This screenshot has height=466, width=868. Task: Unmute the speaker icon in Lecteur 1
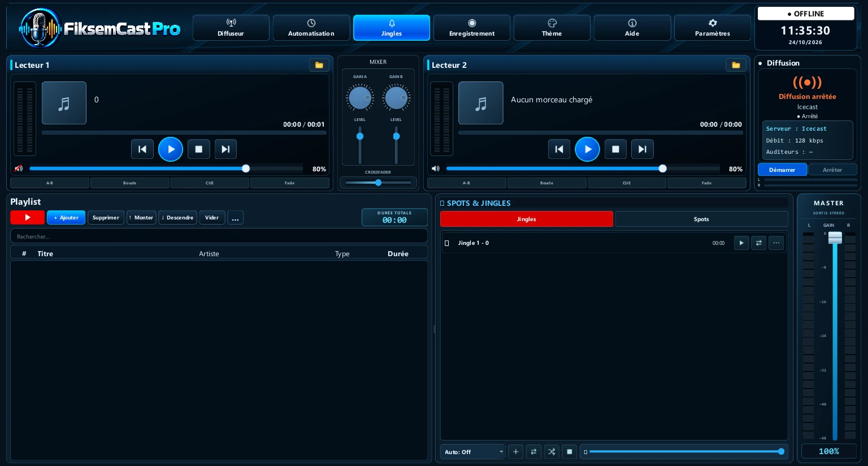[19, 169]
